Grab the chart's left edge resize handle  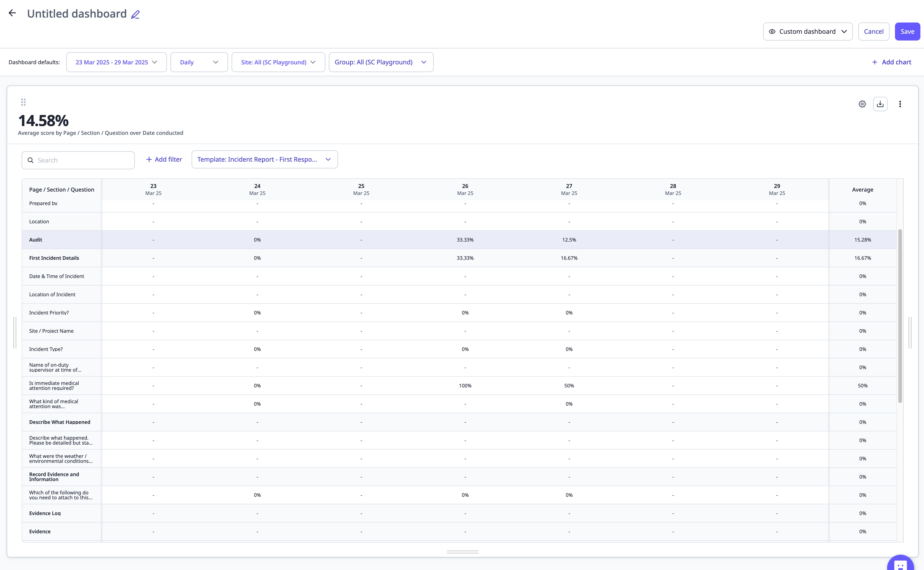(15, 332)
